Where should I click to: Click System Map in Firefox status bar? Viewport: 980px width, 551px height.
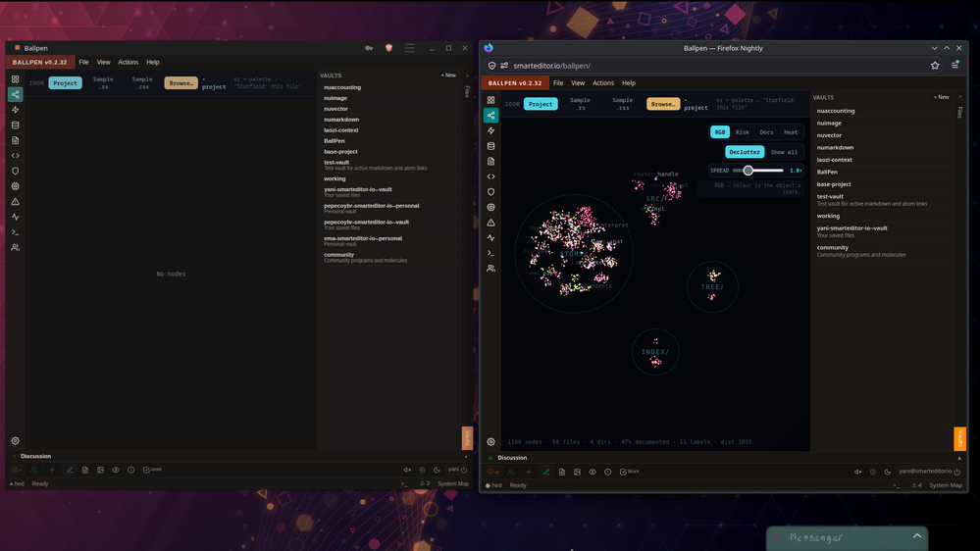(x=945, y=485)
